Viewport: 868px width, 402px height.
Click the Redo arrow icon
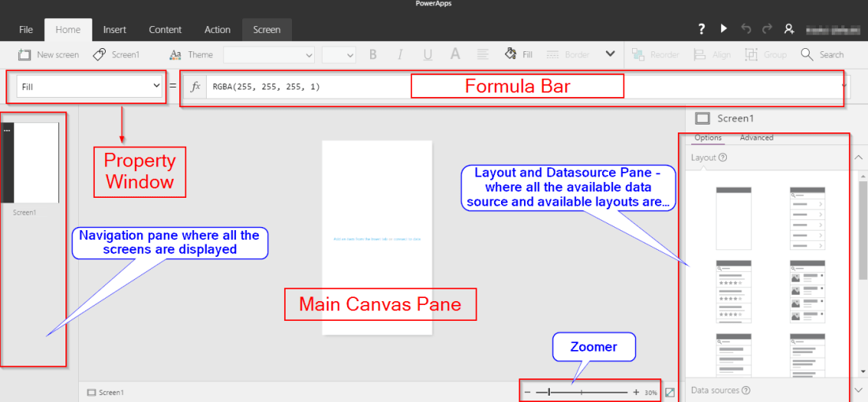pyautogui.click(x=767, y=29)
